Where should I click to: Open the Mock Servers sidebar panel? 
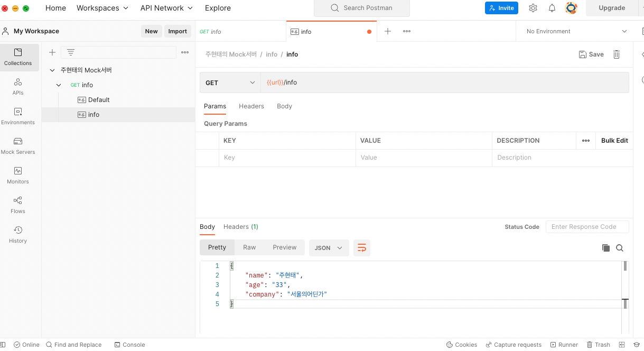[18, 146]
